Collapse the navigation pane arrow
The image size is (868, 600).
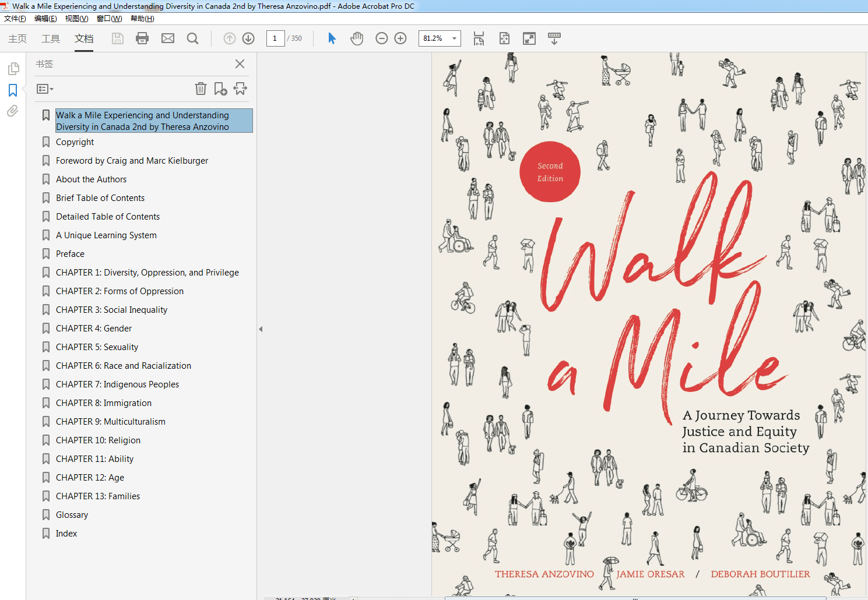point(261,329)
